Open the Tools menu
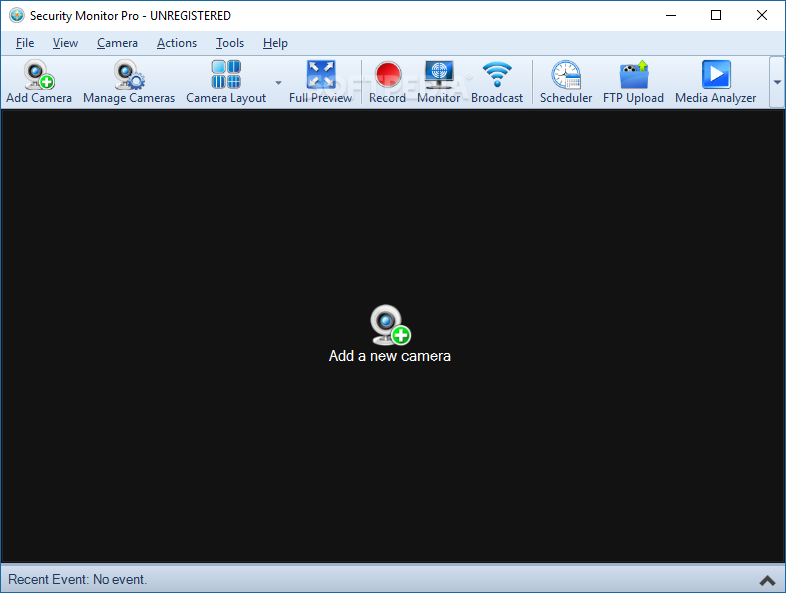Viewport: 786px width, 593px height. [x=230, y=43]
